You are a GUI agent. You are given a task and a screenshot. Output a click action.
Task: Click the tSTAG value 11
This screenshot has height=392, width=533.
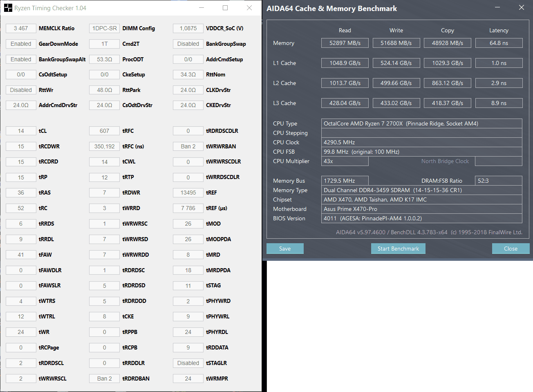tap(188, 286)
